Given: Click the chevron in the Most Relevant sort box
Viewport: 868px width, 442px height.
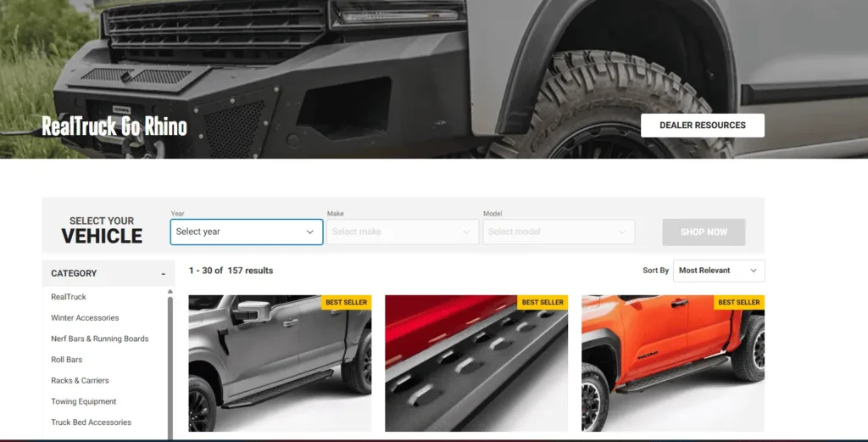Looking at the screenshot, I should pos(754,271).
